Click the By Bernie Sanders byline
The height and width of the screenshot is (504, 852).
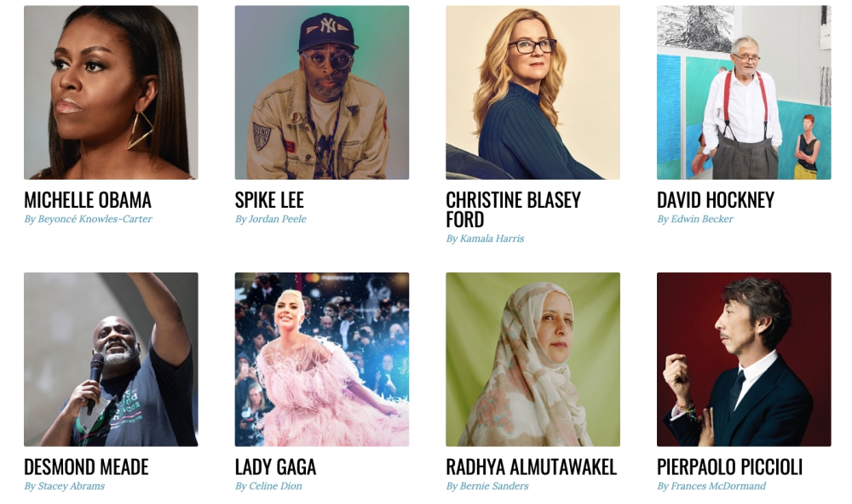click(487, 486)
